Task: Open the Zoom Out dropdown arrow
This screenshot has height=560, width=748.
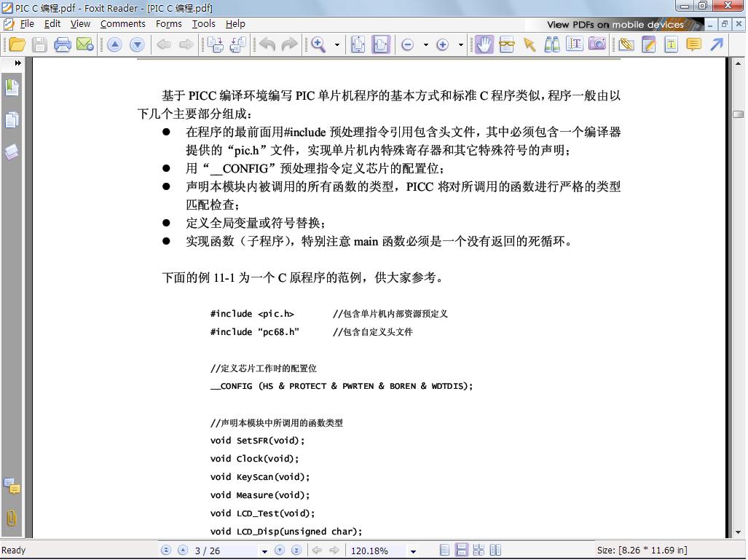Action: pyautogui.click(x=425, y=45)
